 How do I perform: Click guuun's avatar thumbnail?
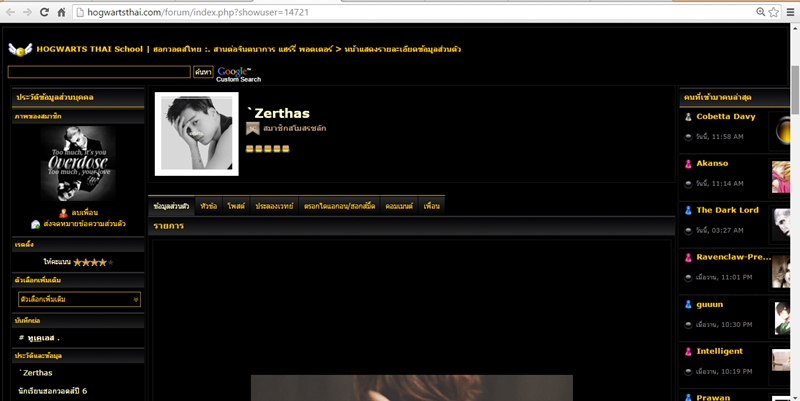click(782, 318)
